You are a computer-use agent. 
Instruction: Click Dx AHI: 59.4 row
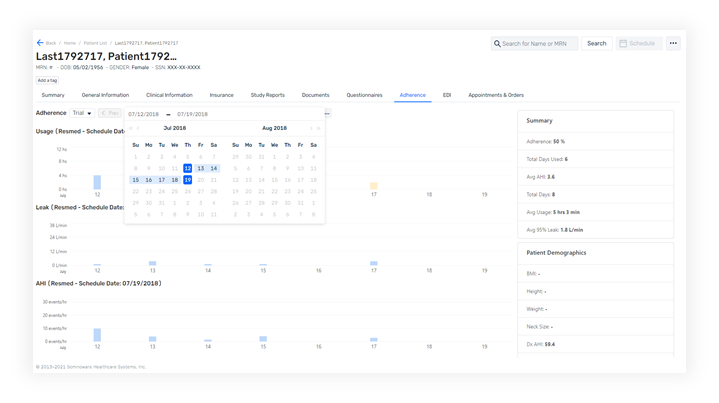click(596, 344)
